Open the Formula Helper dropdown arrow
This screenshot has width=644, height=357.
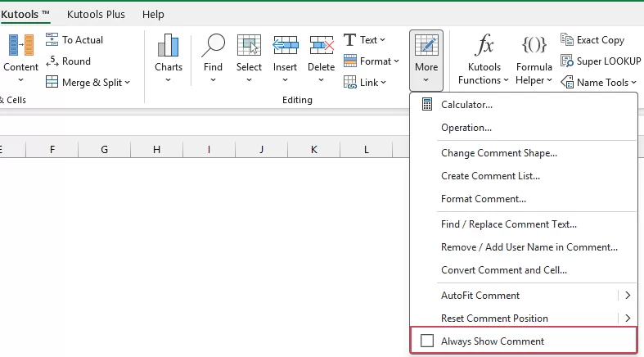click(550, 80)
